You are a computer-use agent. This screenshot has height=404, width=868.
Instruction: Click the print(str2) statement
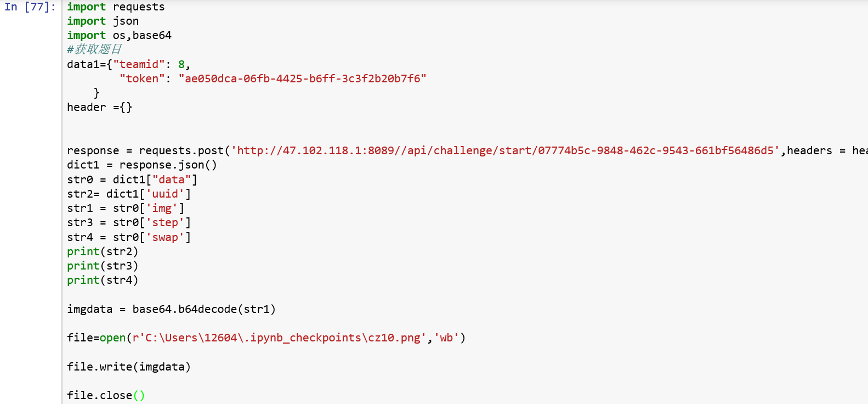[103, 252]
